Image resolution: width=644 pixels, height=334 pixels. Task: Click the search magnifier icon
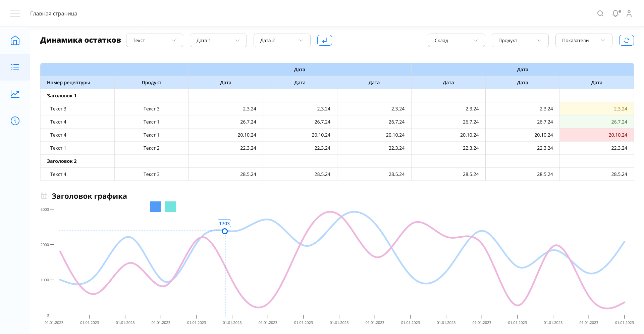tap(600, 13)
